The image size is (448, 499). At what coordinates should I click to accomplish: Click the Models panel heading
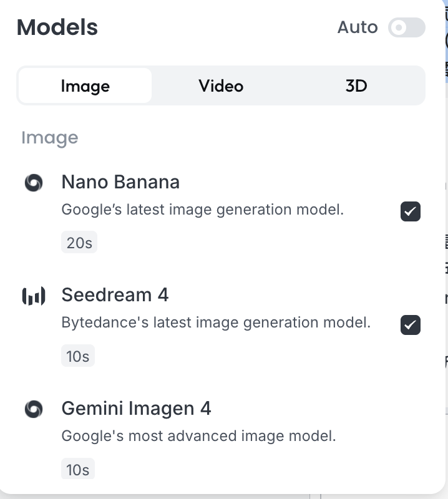click(57, 27)
